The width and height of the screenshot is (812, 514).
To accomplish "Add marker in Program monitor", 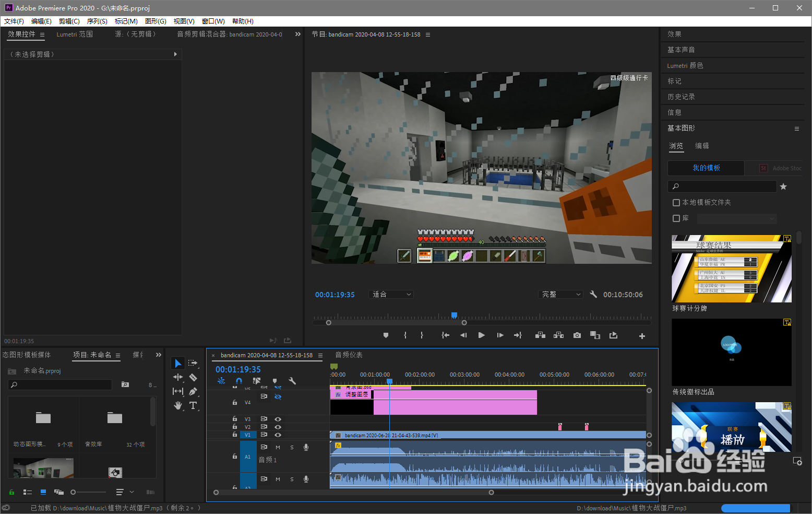I will (x=386, y=335).
